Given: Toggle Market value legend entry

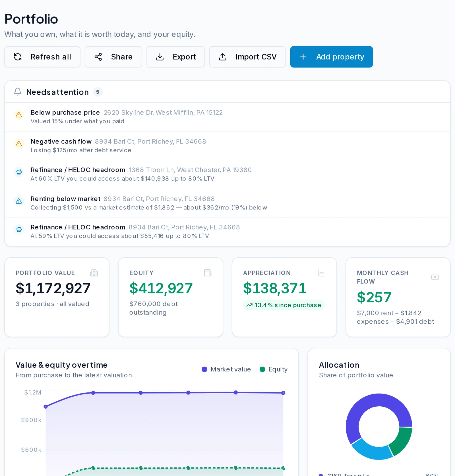Looking at the screenshot, I should [226, 369].
